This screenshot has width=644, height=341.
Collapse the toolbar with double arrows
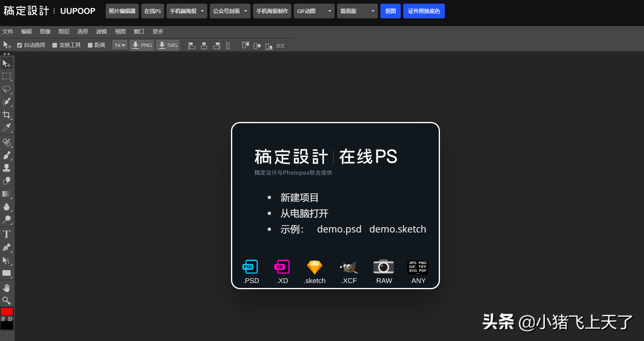[x=7, y=54]
